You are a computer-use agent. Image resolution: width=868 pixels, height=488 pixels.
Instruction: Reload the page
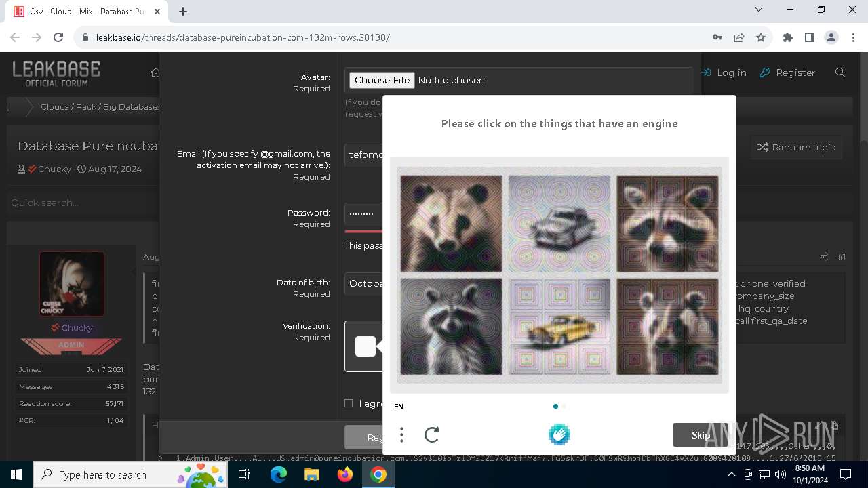(58, 37)
